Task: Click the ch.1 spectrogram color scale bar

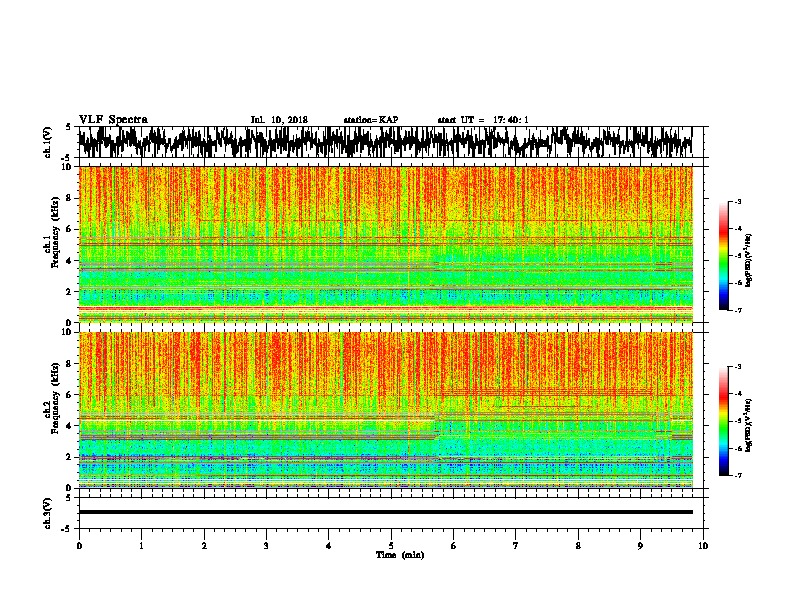Action: [x=723, y=256]
